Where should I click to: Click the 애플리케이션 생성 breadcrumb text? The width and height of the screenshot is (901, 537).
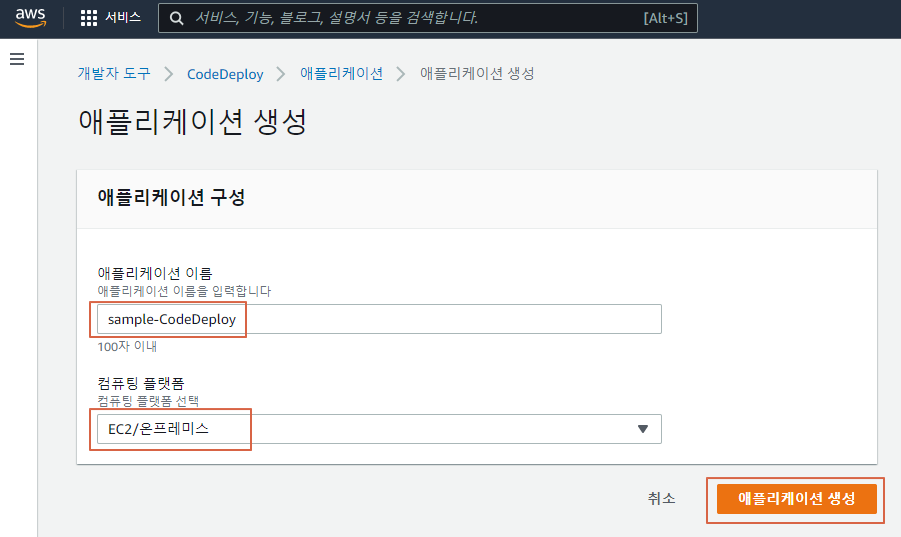[x=477, y=74]
